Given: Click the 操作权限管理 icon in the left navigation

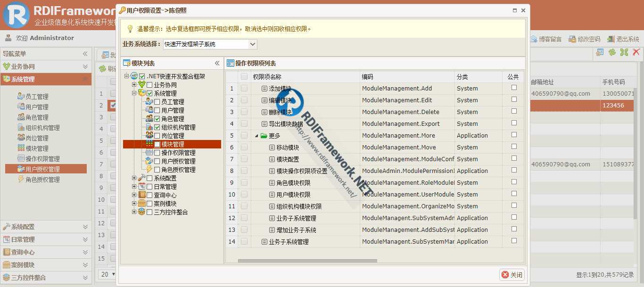Looking at the screenshot, I should pyautogui.click(x=21, y=158).
